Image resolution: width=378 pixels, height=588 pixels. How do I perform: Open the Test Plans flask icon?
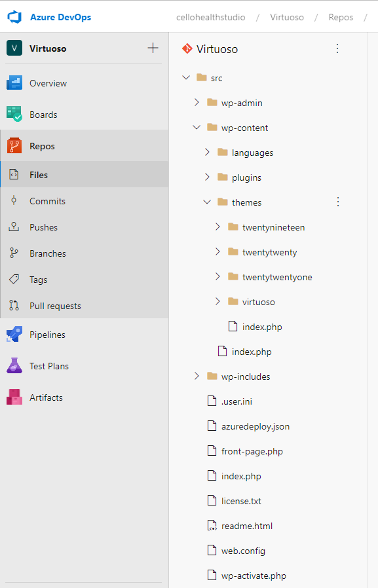coord(14,365)
